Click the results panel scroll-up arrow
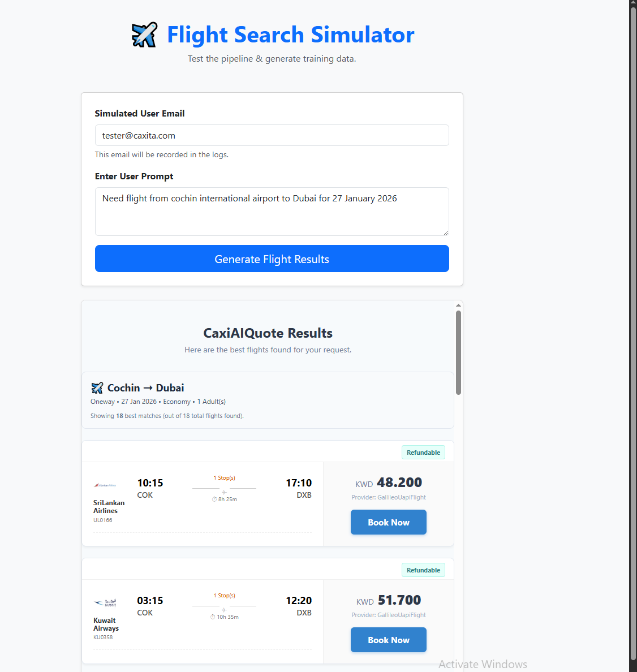Screen dimensions: 637x672 tap(458, 305)
